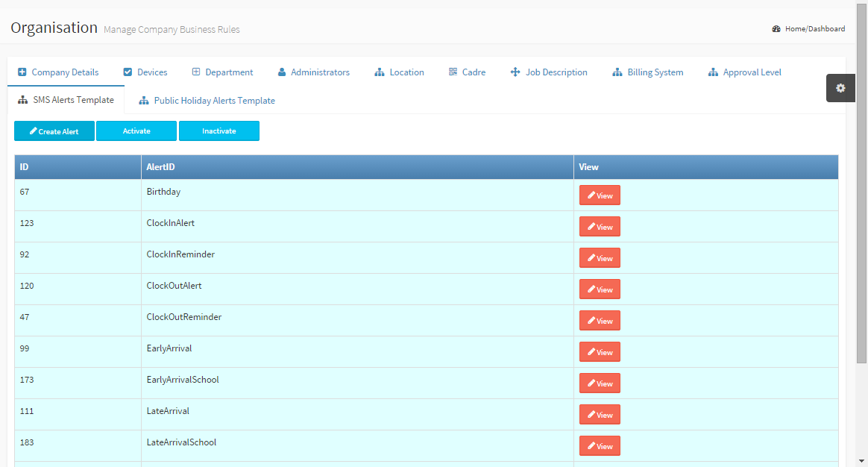868x467 pixels.
Task: Click the Job Description arrows icon
Action: (515, 72)
